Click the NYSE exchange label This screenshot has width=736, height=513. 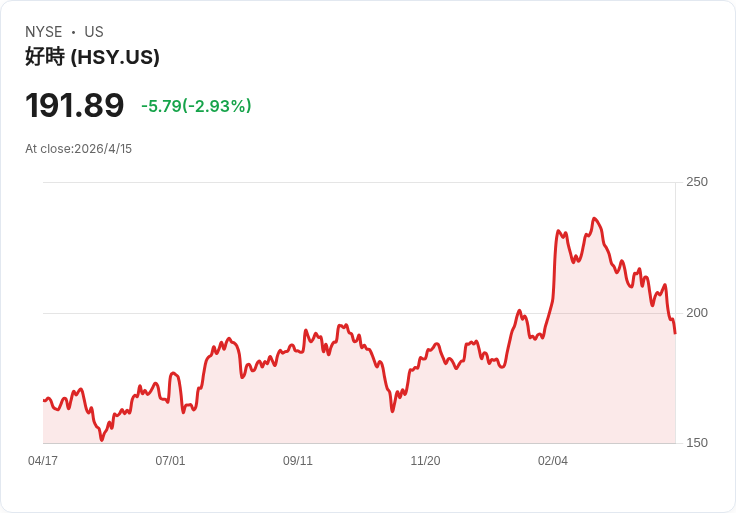click(x=43, y=32)
